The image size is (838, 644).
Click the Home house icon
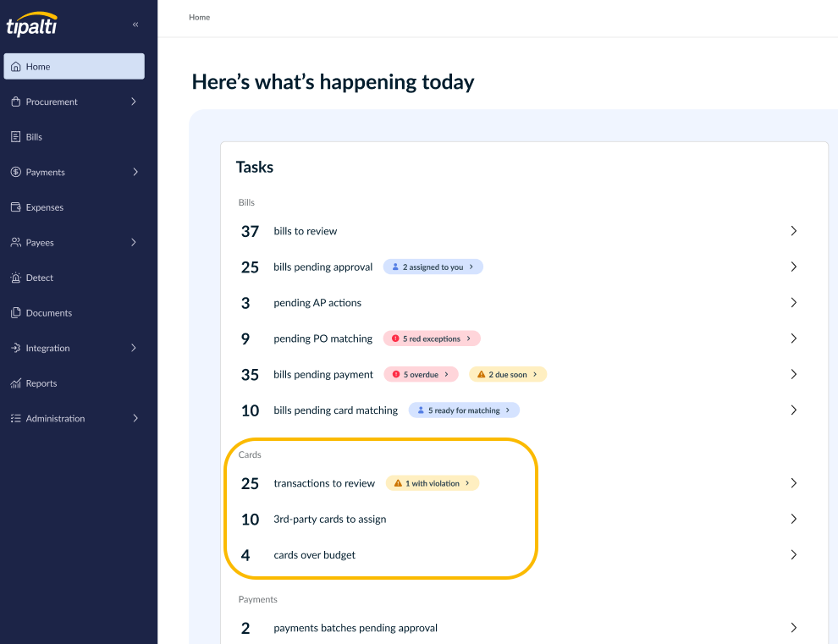click(x=16, y=66)
